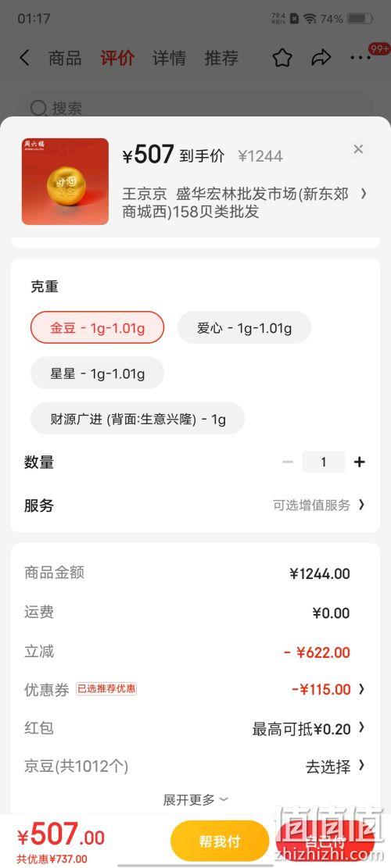Tap 去选择 for 京豆

328,766
